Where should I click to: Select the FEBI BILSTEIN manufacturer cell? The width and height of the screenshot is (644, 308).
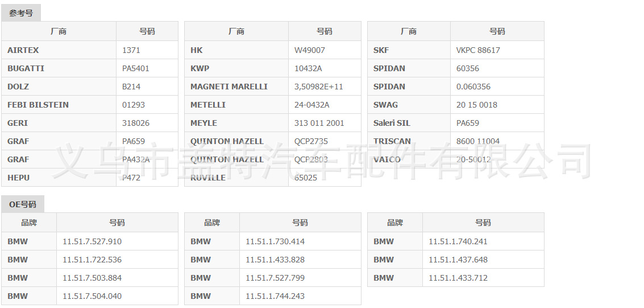38,105
